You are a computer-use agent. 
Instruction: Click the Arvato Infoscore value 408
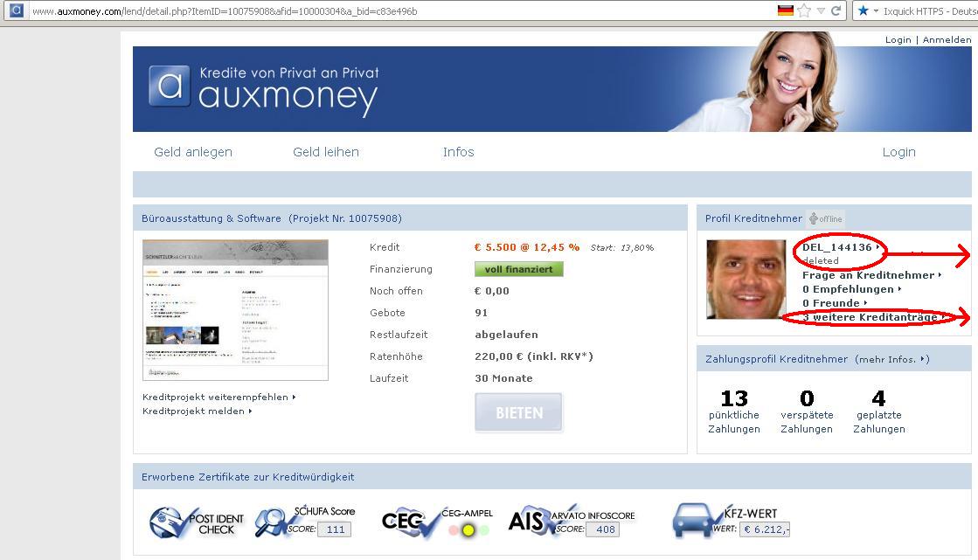click(x=605, y=529)
